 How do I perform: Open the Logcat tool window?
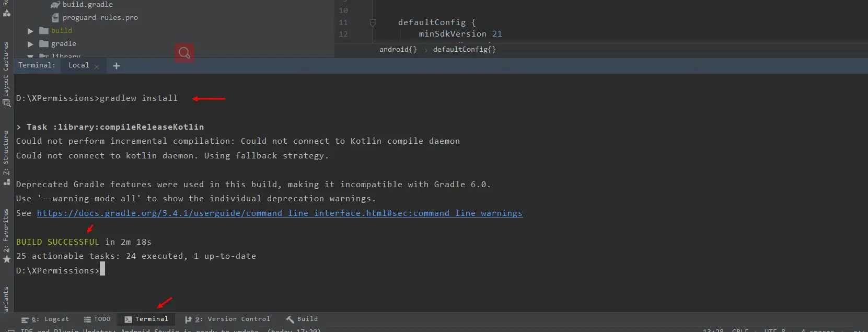click(x=45, y=319)
